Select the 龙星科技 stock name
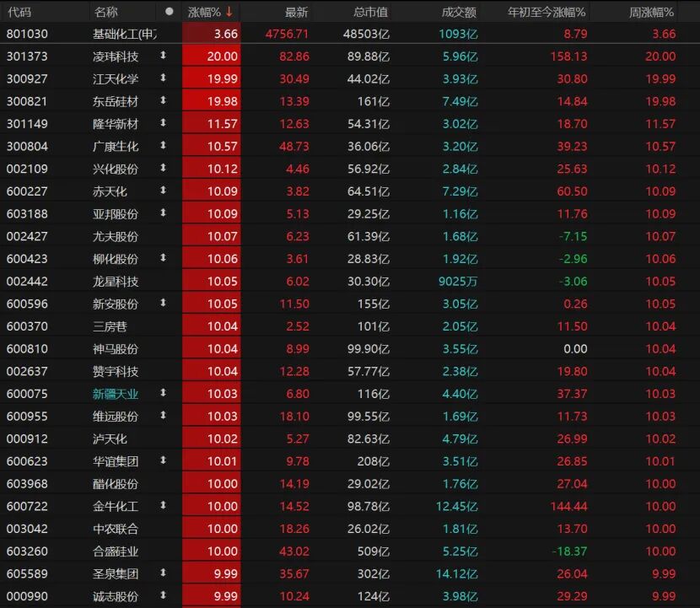 tap(116, 282)
